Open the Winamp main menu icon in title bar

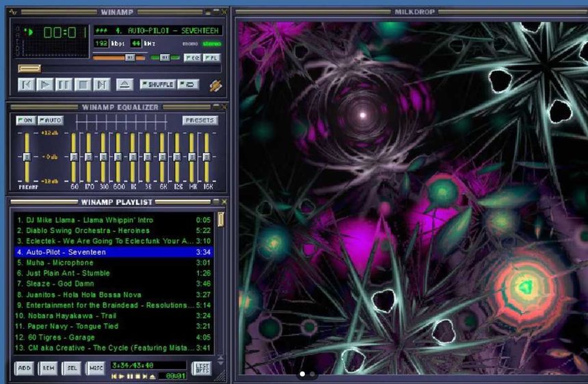(x=13, y=12)
